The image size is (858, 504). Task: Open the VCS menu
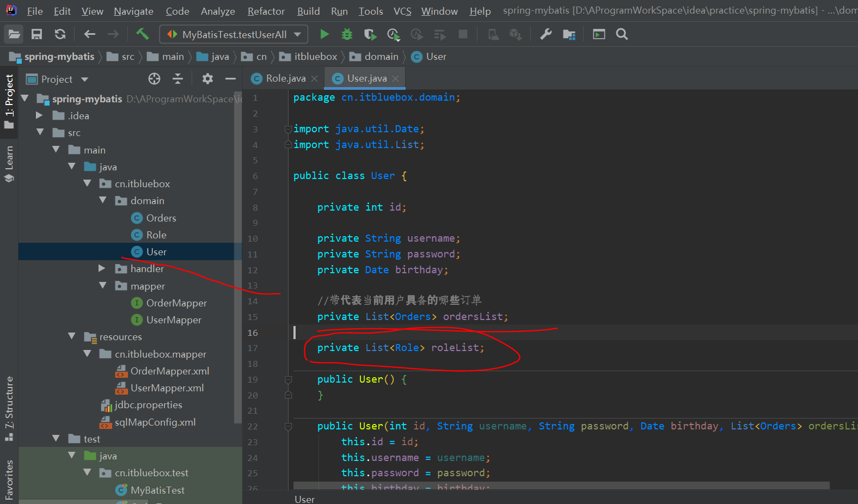[402, 11]
